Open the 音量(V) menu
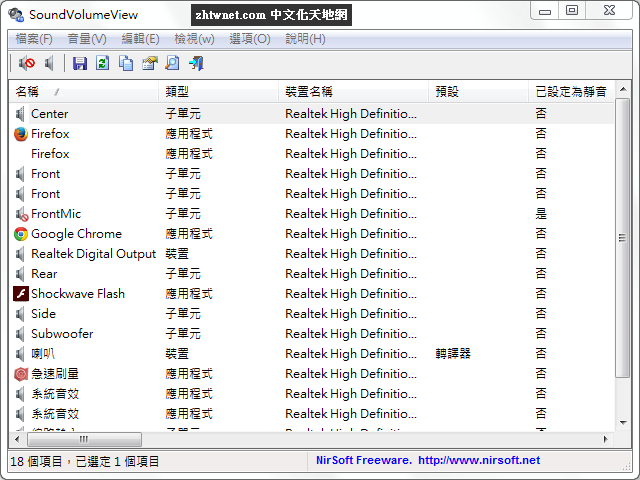Screen dimensions: 640x480 click(x=87, y=39)
